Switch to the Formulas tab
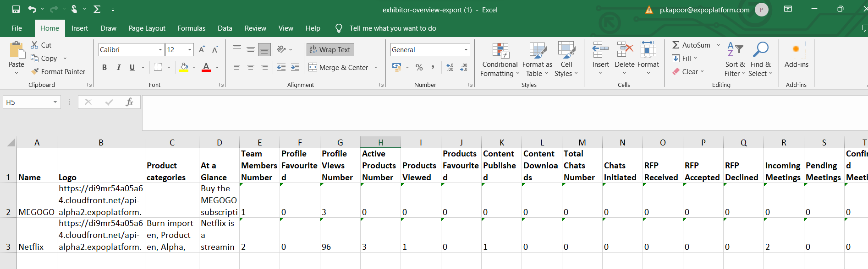868x269 pixels. coord(191,28)
